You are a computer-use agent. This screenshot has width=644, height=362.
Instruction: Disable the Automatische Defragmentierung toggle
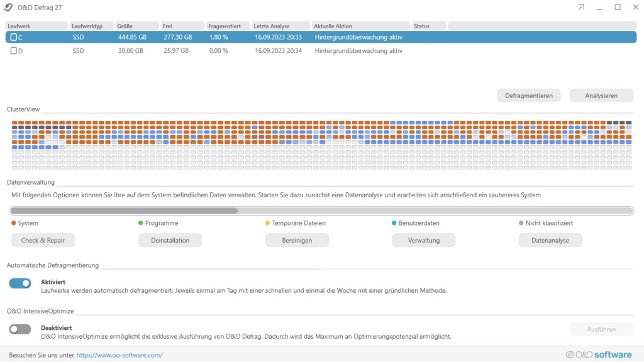[x=20, y=283]
